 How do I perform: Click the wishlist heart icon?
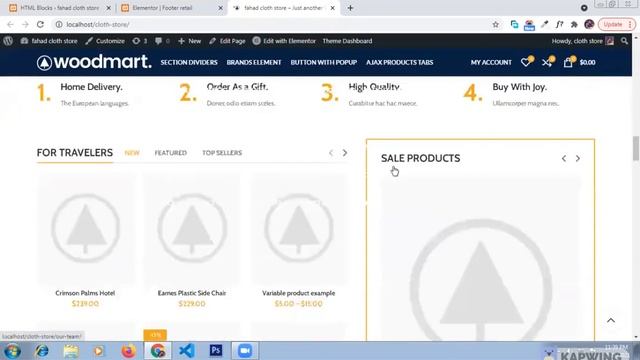(x=526, y=62)
